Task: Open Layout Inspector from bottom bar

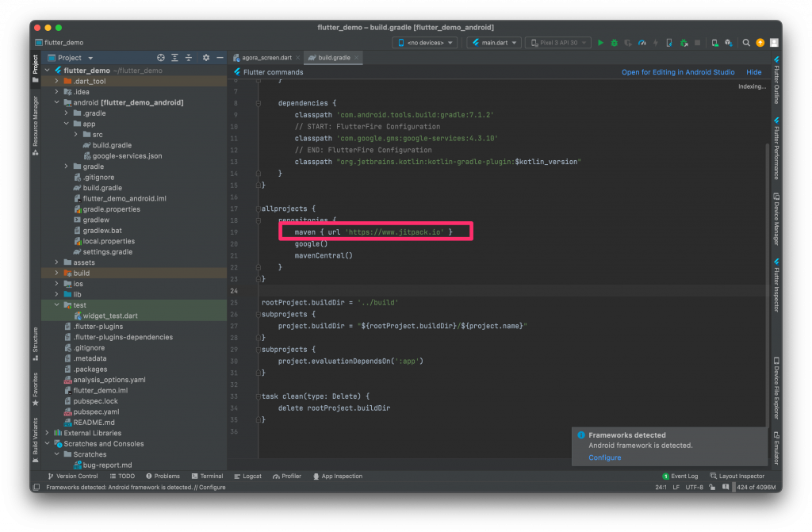Action: pyautogui.click(x=737, y=476)
